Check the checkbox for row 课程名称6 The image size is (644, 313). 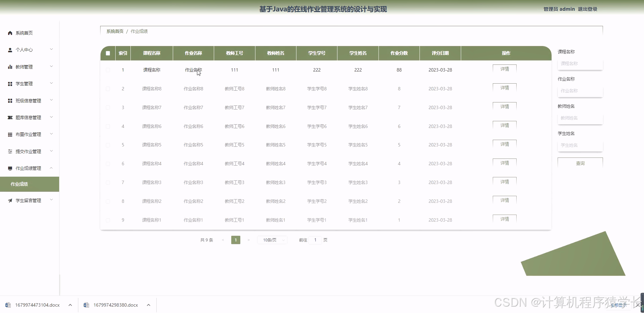tap(108, 126)
